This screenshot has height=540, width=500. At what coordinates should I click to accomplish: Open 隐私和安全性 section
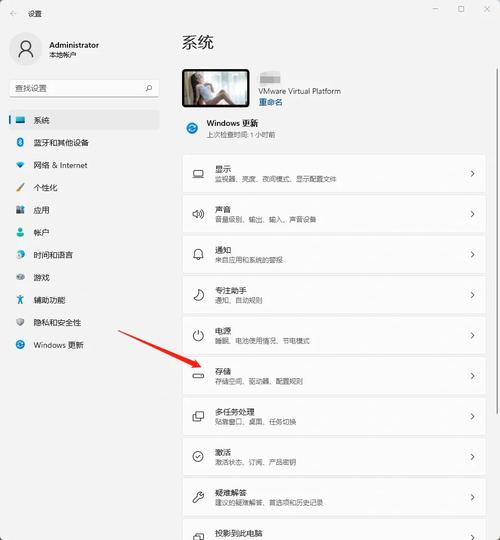coord(84,322)
